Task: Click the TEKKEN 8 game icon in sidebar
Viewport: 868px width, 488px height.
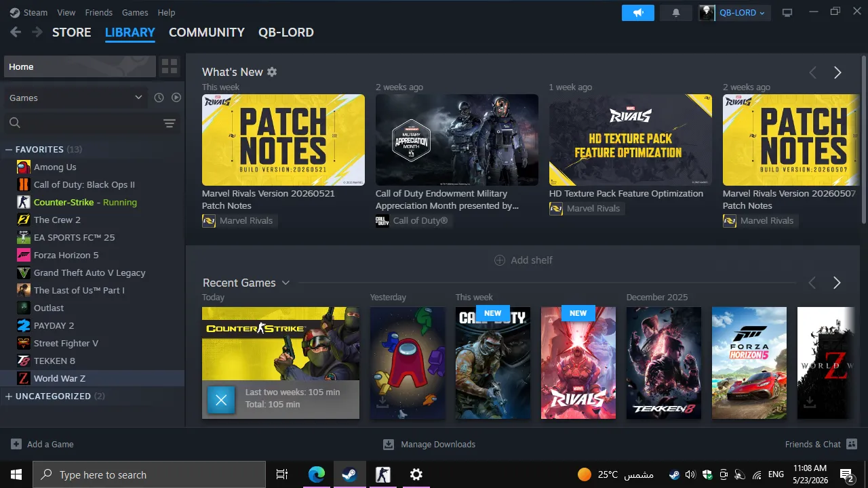Action: (24, 361)
